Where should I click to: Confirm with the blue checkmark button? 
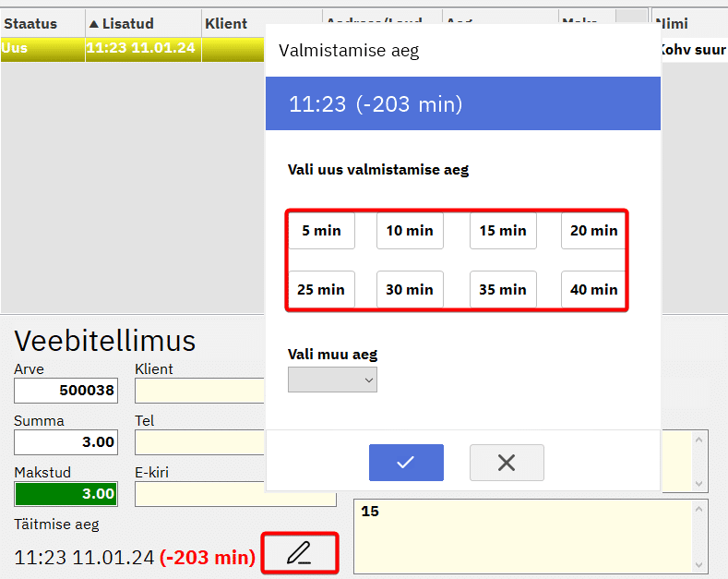pyautogui.click(x=406, y=463)
